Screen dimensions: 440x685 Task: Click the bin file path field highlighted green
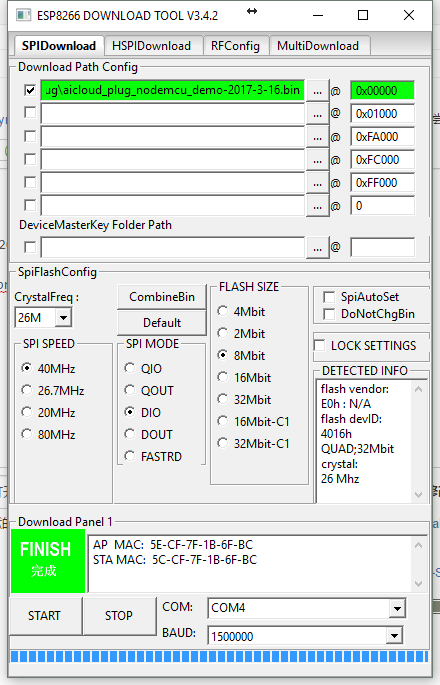(173, 90)
